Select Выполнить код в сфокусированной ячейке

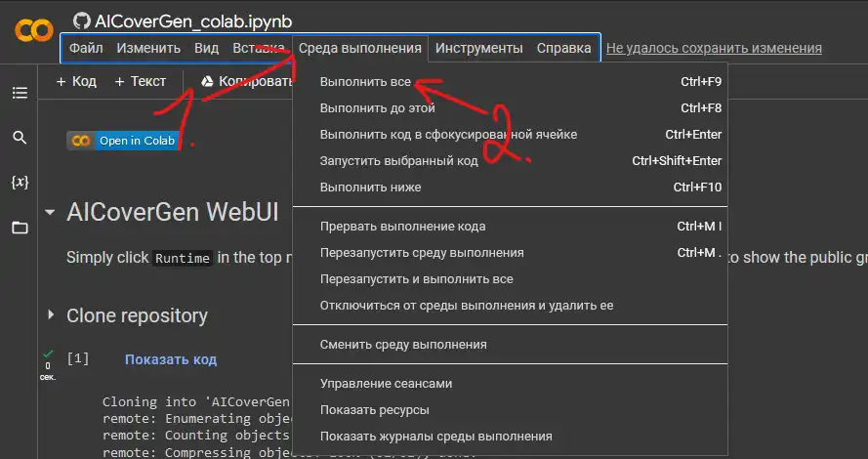(x=510, y=135)
